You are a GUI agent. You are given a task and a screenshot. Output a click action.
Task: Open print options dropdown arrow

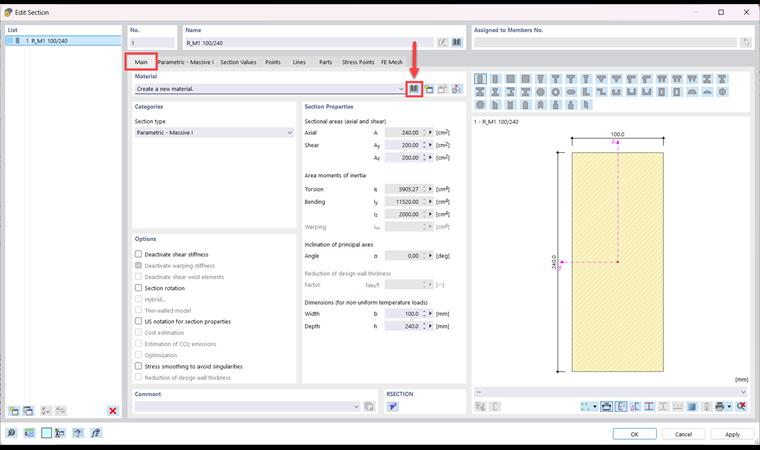pos(729,406)
